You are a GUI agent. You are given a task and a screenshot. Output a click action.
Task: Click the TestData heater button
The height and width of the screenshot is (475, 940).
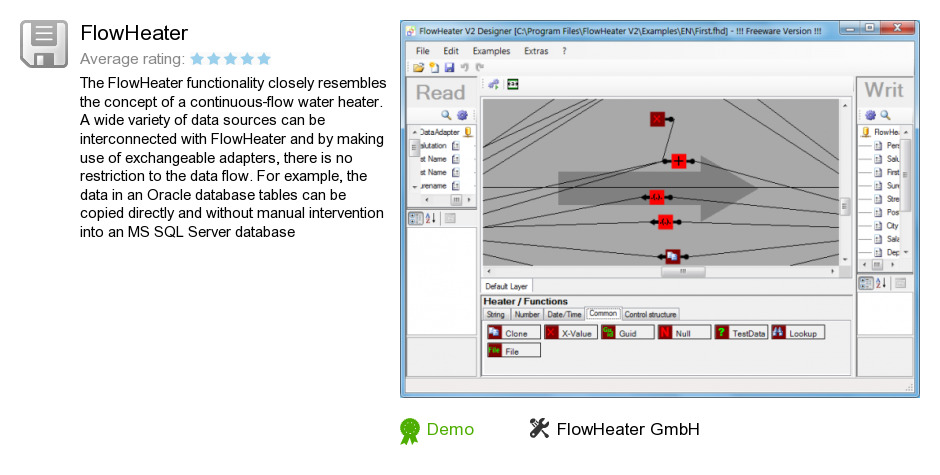click(741, 333)
